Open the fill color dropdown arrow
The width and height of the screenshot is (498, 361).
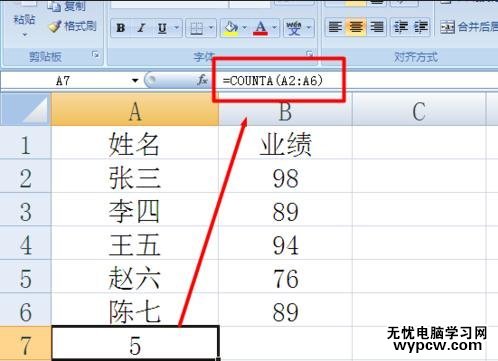coord(245,28)
